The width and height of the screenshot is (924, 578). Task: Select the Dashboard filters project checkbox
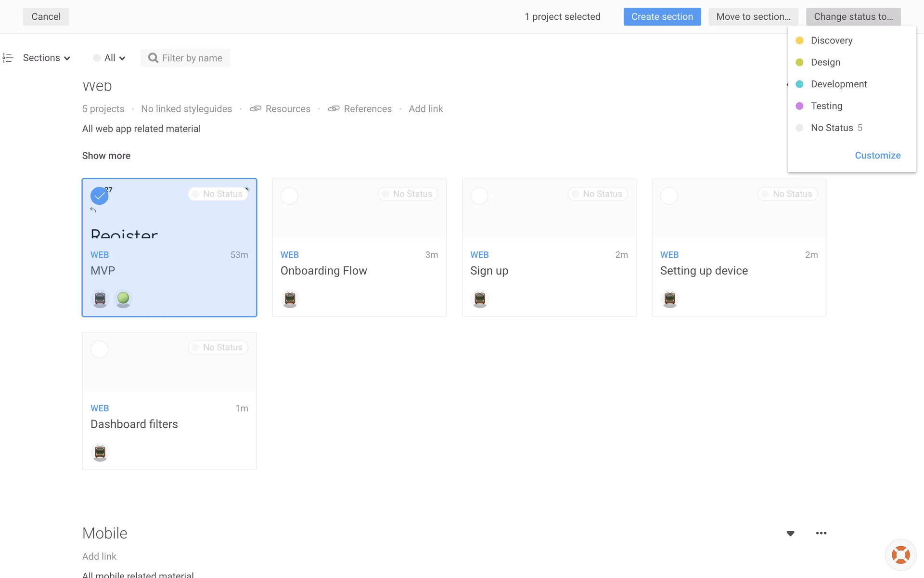coord(100,349)
